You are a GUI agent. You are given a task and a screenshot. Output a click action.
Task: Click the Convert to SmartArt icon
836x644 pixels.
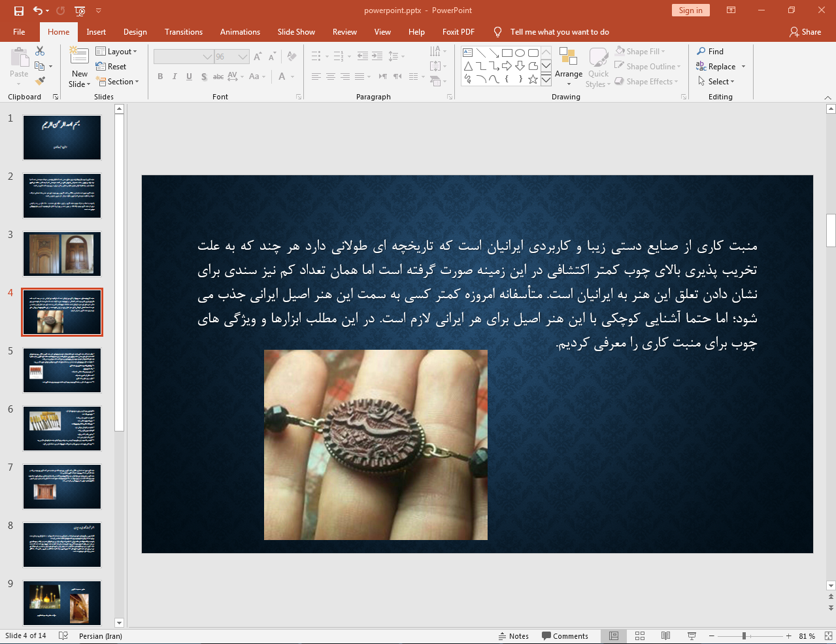(437, 81)
